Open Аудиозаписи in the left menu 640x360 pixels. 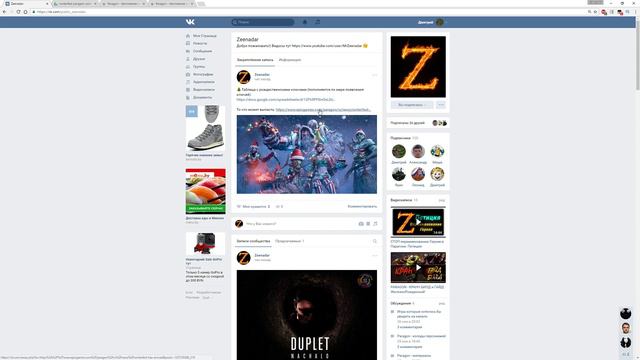coord(204,82)
